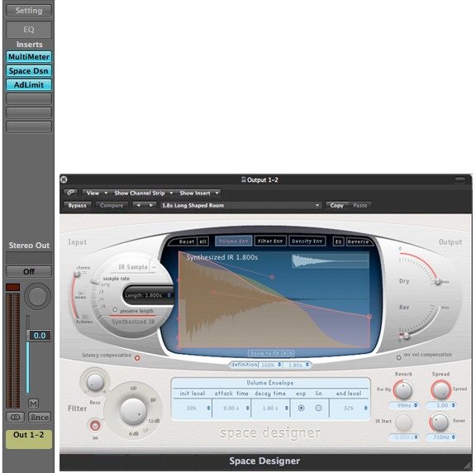Open the View dropdown menu
476x473 pixels.
97,193
